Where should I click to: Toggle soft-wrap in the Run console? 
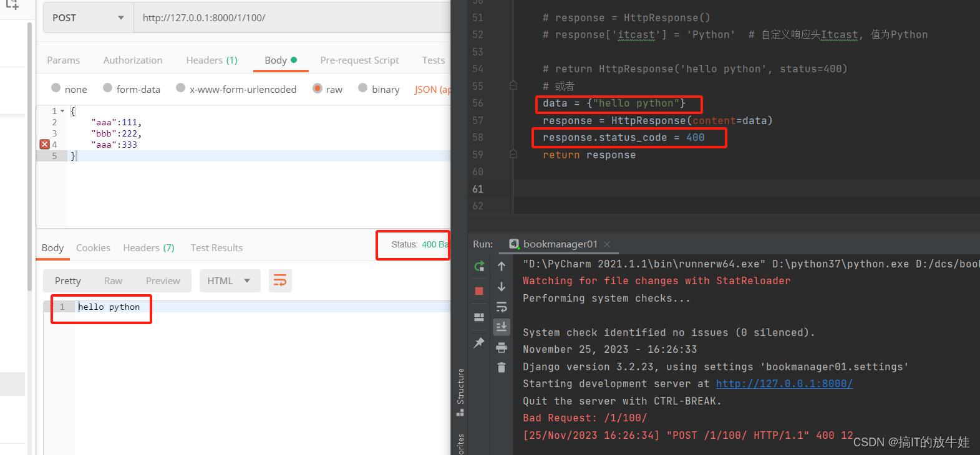[502, 307]
